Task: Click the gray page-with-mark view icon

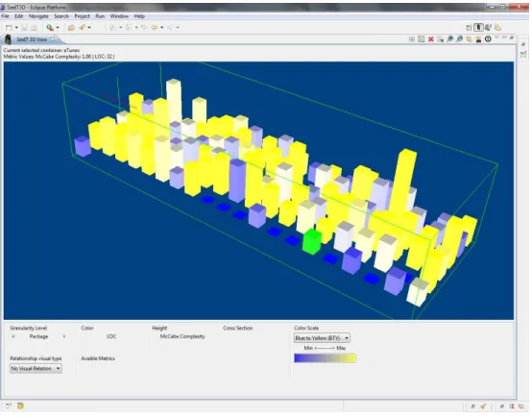Action: [x=441, y=39]
